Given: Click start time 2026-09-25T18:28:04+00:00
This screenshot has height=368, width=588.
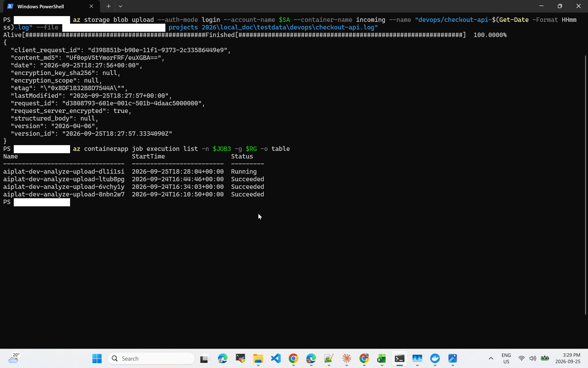Looking at the screenshot, I should (178, 172).
